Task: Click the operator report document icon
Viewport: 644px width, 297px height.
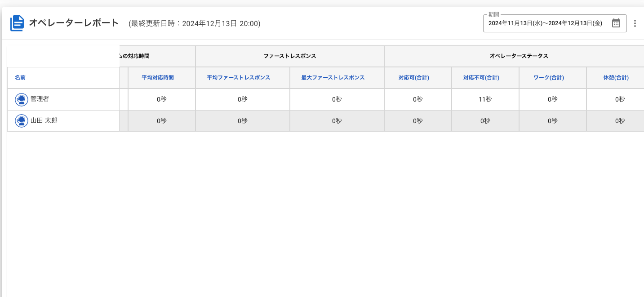Action: pos(17,23)
